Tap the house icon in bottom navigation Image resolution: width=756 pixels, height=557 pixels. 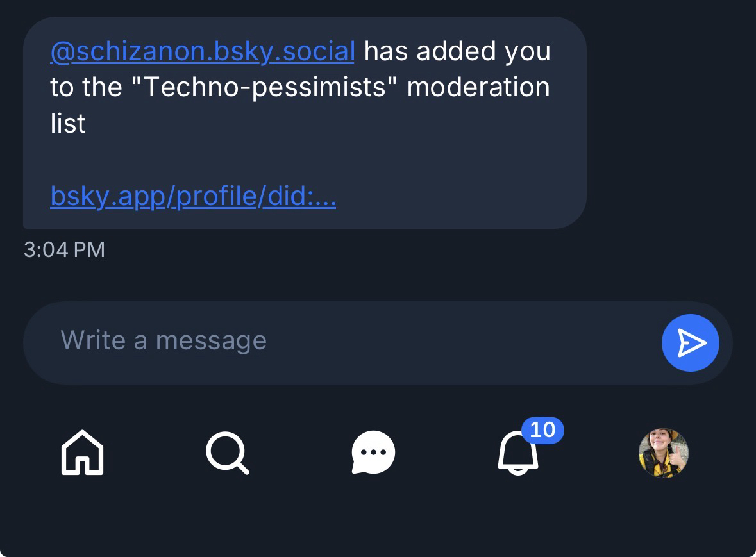82,453
